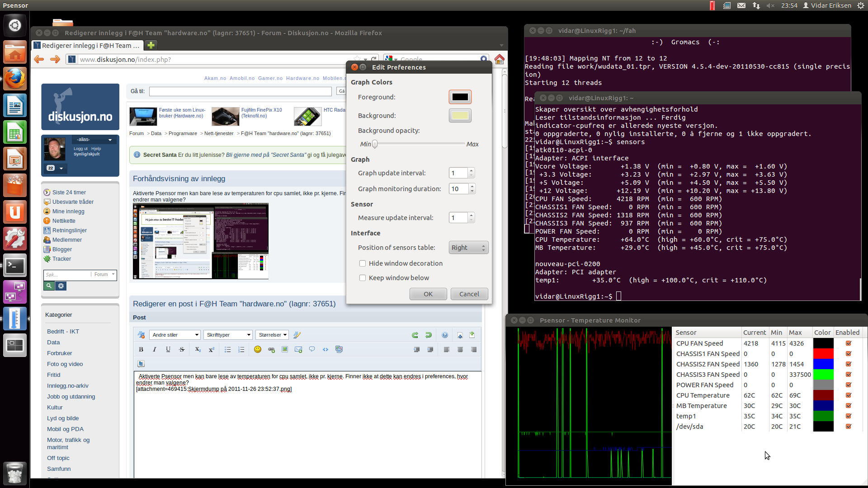
Task: Open the Gamer.no network link
Action: point(270,78)
